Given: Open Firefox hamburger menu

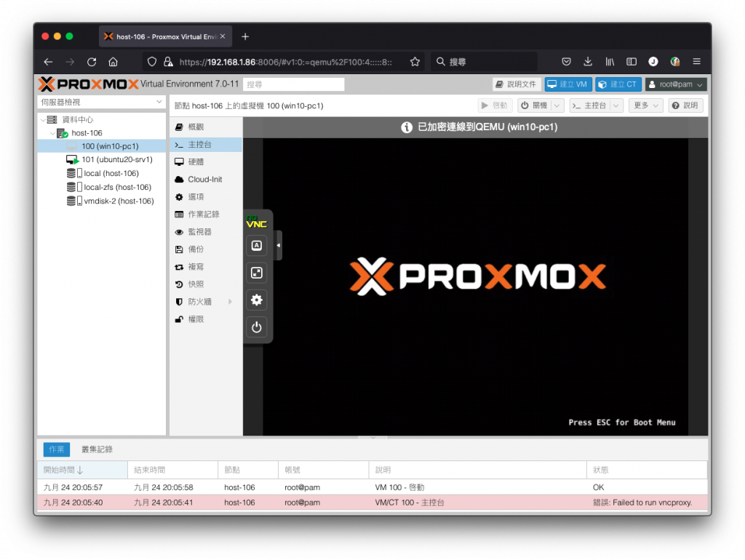Looking at the screenshot, I should (696, 62).
